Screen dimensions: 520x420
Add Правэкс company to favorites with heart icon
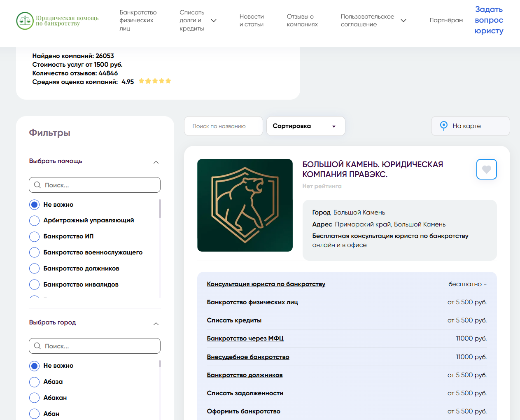486,169
